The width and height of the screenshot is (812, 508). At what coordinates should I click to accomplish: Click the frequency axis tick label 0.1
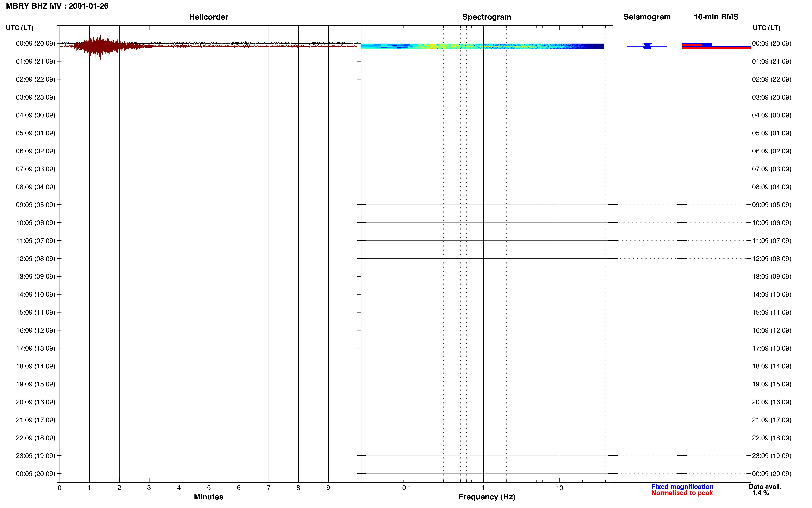(x=407, y=488)
